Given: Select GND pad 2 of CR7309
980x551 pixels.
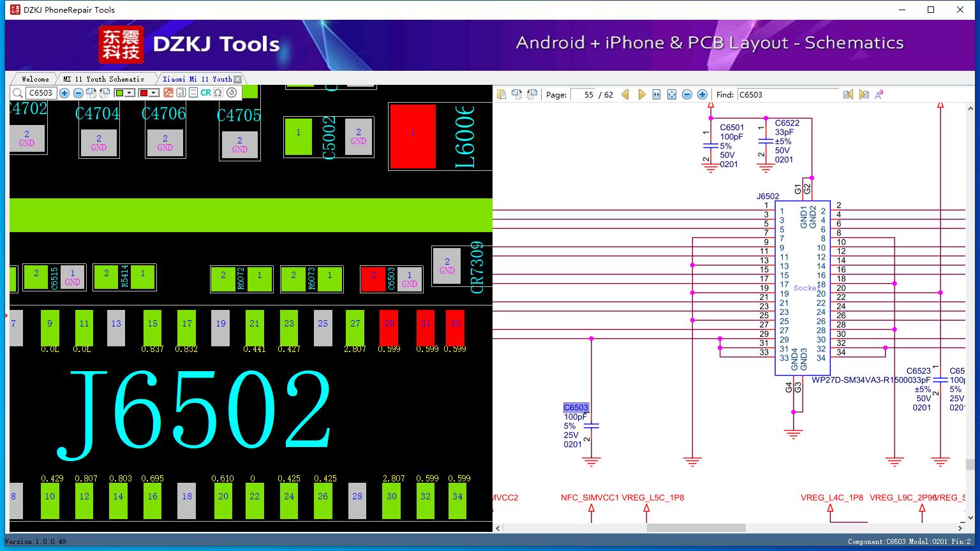Looking at the screenshot, I should tap(447, 266).
